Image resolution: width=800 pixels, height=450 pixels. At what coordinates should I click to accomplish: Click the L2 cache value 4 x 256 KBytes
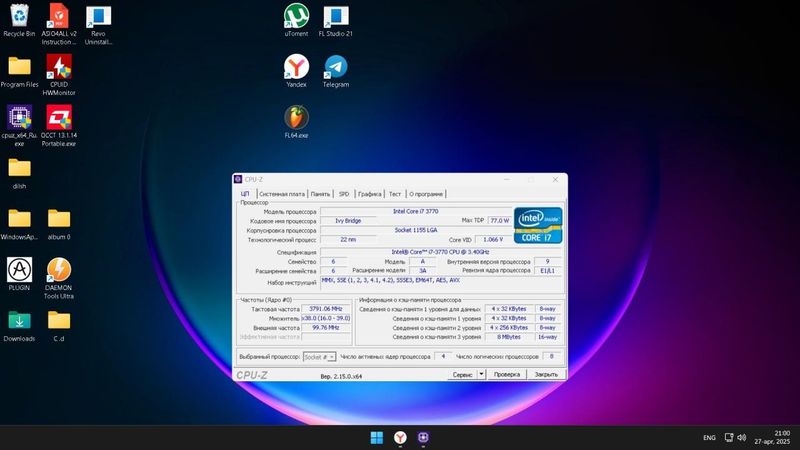click(509, 328)
